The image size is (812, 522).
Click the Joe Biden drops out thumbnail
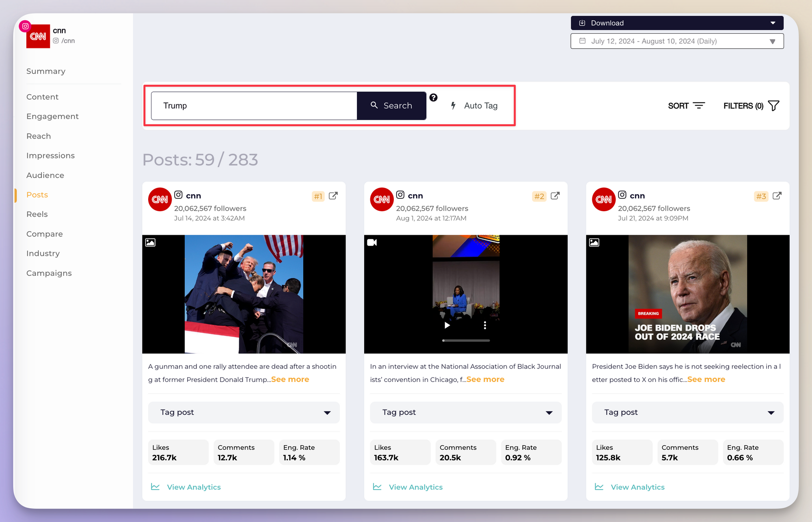point(687,294)
